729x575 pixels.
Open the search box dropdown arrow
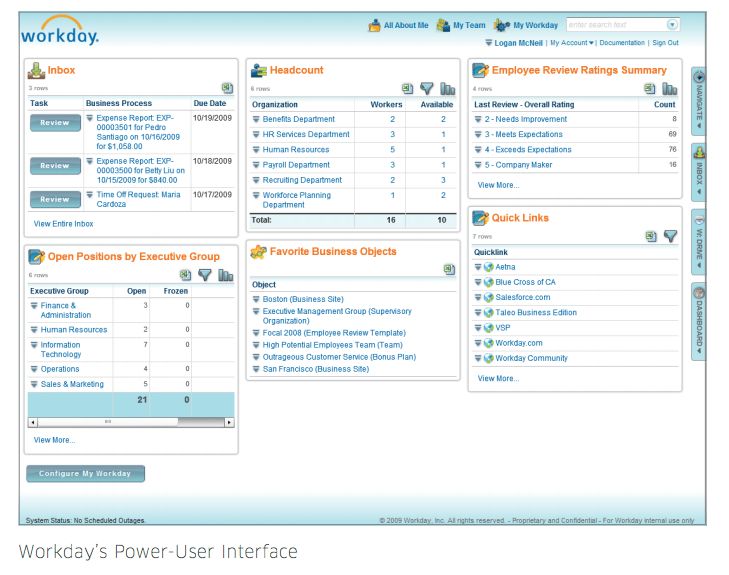(672, 25)
